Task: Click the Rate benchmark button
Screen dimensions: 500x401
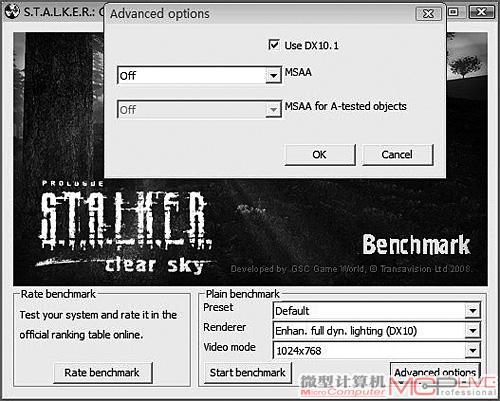Action: pyautogui.click(x=103, y=373)
